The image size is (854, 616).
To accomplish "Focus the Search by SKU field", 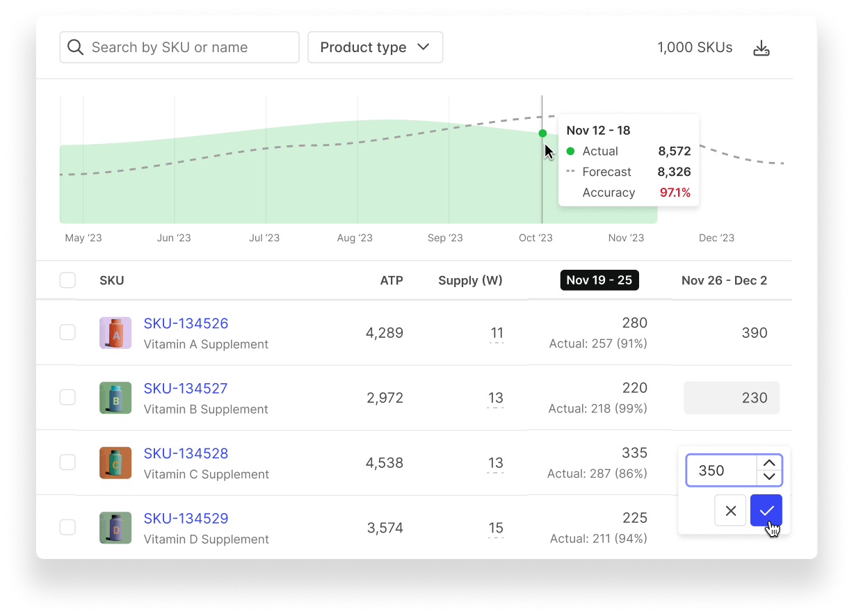I will click(188, 47).
